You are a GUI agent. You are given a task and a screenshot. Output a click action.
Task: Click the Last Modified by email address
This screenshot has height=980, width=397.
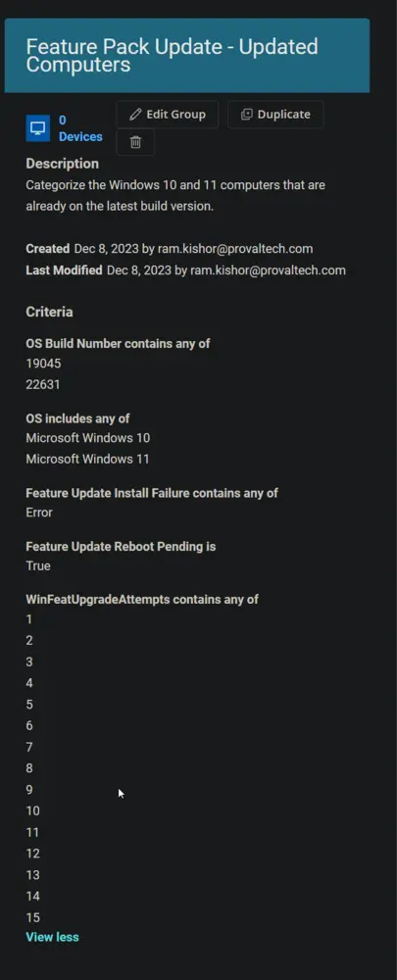click(269, 270)
